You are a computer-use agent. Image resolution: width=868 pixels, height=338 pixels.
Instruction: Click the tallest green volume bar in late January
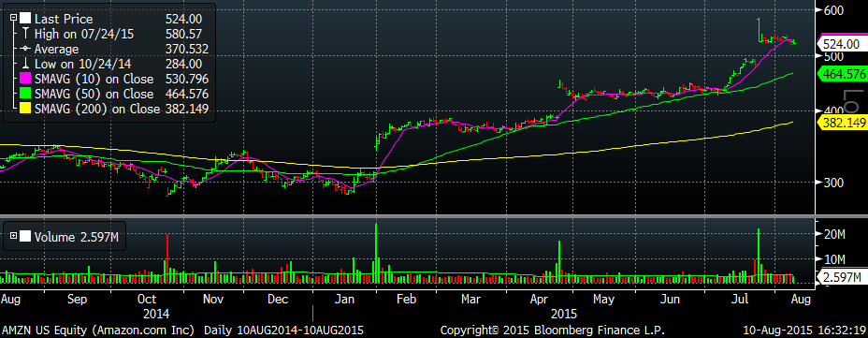376,253
